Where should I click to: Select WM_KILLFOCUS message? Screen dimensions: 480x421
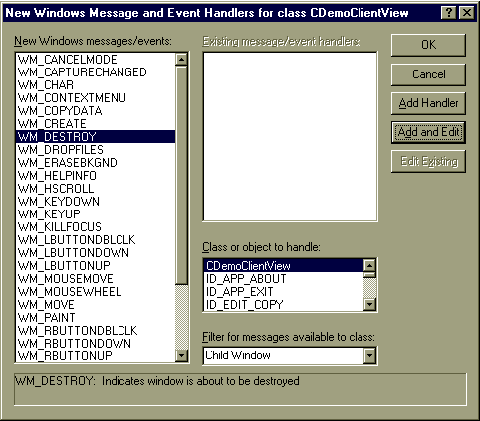point(95,227)
